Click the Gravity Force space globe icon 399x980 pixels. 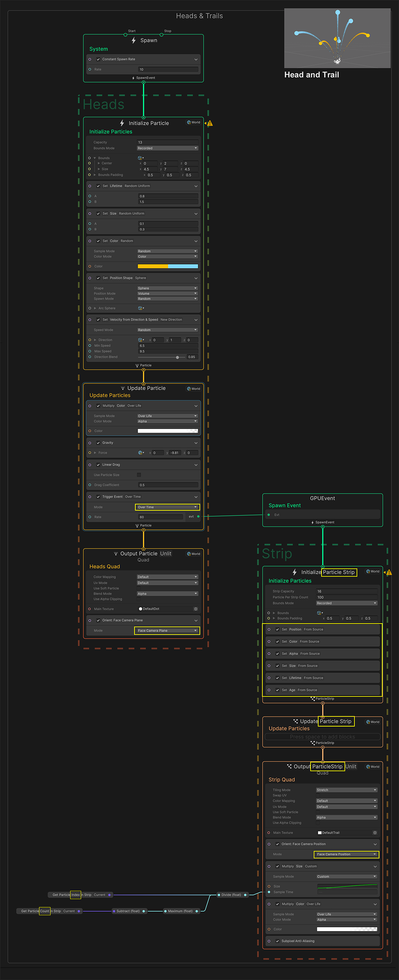[141, 452]
